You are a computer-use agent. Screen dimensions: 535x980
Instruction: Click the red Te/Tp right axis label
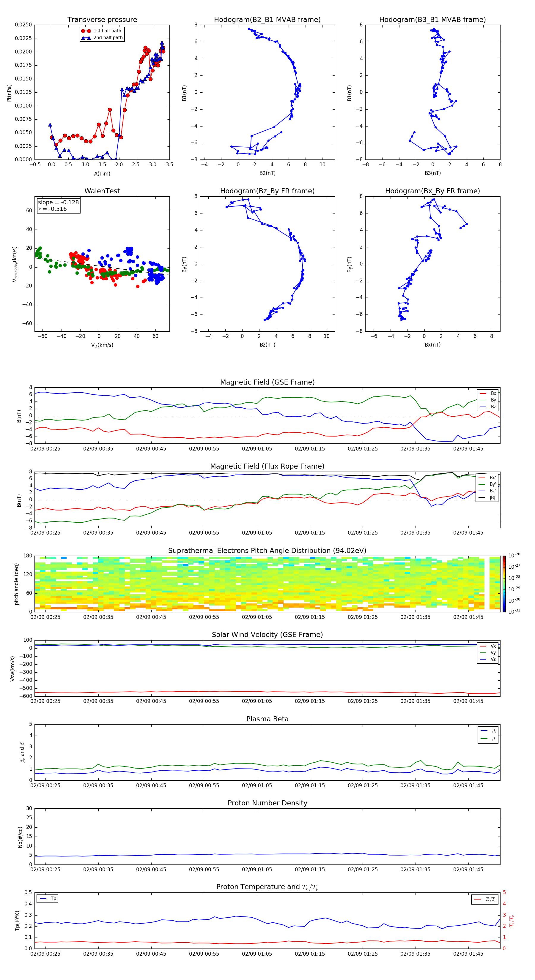coord(512,921)
